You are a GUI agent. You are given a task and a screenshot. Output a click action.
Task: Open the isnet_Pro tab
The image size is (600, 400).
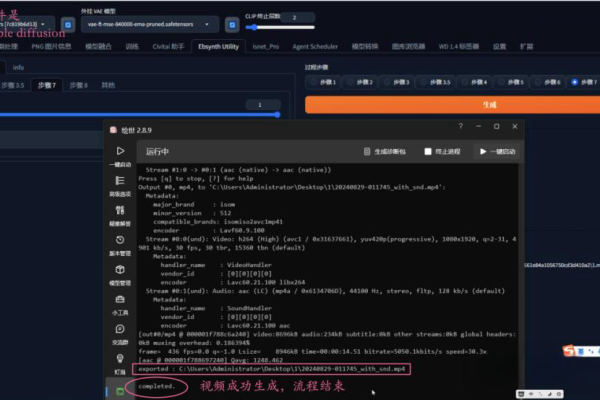[x=266, y=46]
